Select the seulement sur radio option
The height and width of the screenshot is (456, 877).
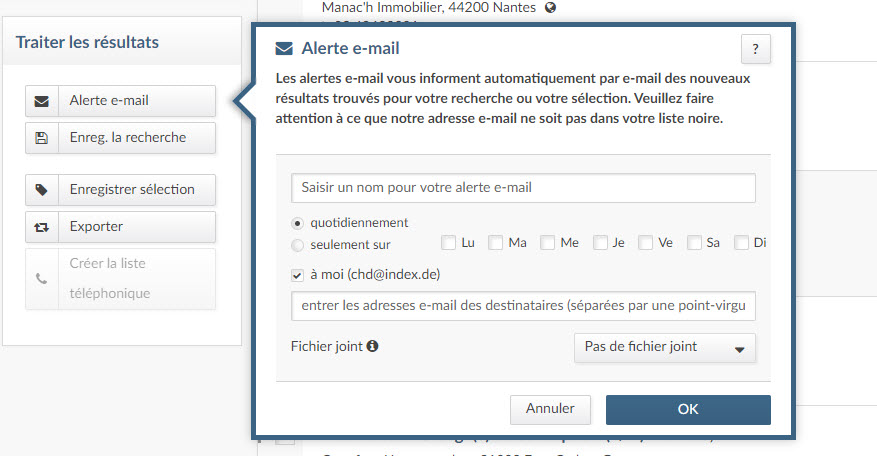[x=298, y=245]
